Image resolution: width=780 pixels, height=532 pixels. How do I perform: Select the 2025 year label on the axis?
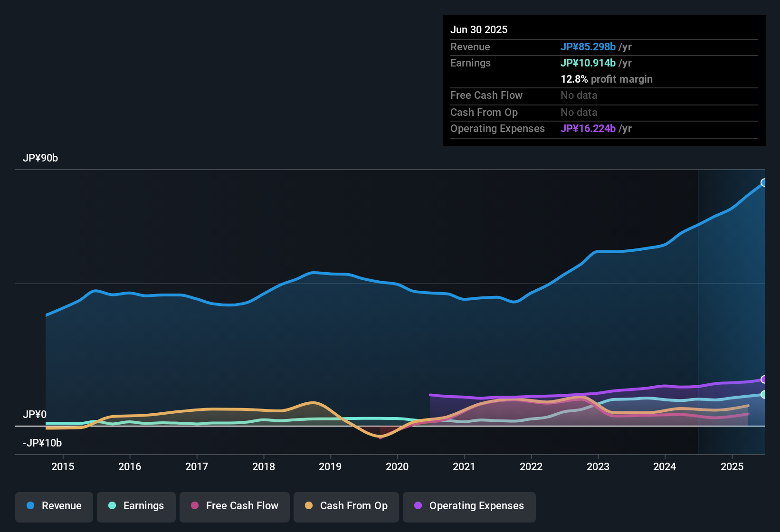tap(732, 466)
